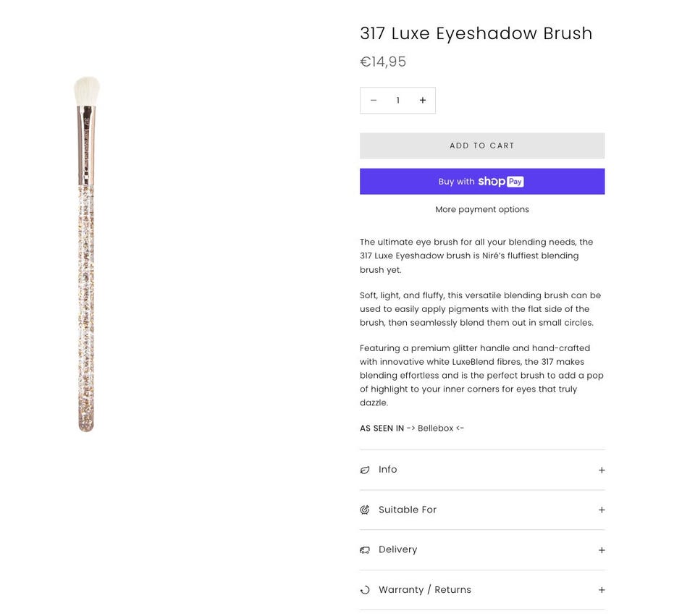Buy now with Shop Pay

tap(482, 182)
